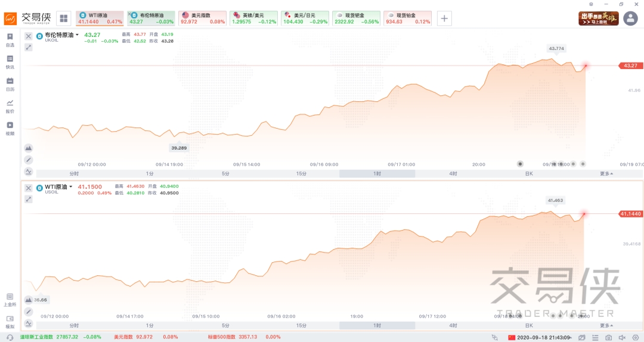644x342 pixels.
Task: Toggle fullscreen expand for the WTI chart
Action: click(x=29, y=199)
